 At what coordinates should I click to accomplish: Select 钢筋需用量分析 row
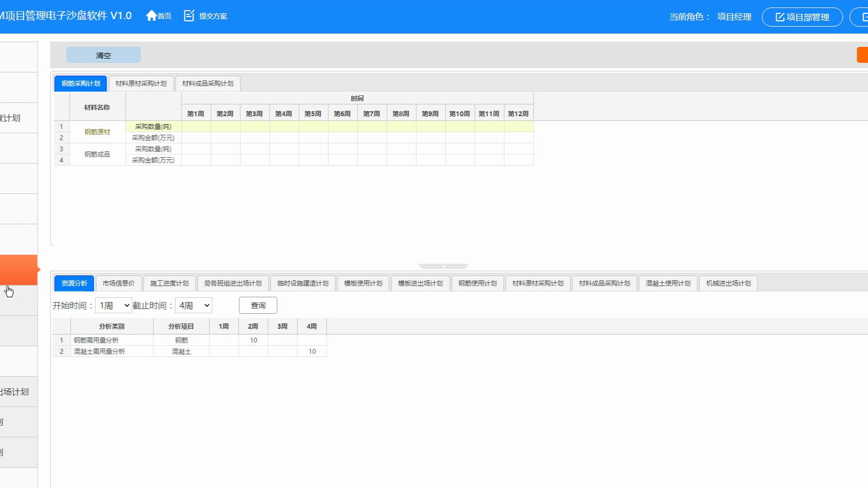pyautogui.click(x=189, y=340)
